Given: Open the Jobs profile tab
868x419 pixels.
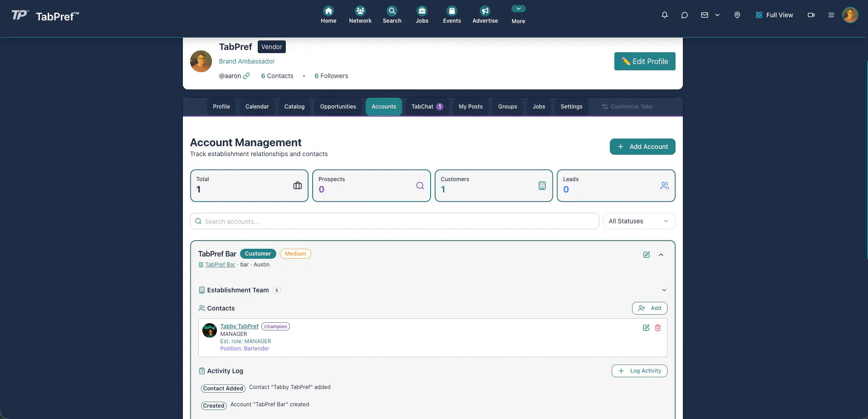Looking at the screenshot, I should (x=539, y=107).
